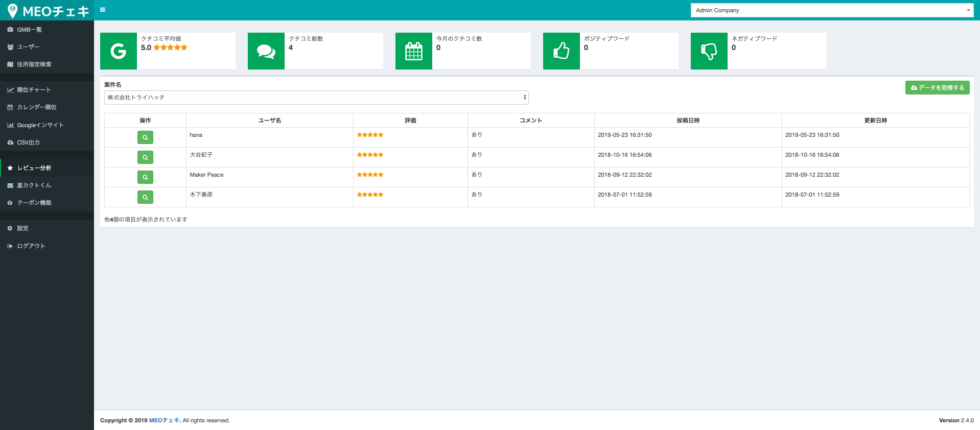Click the 他4個の項目が表示されています text
This screenshot has width=980, height=430.
point(146,220)
